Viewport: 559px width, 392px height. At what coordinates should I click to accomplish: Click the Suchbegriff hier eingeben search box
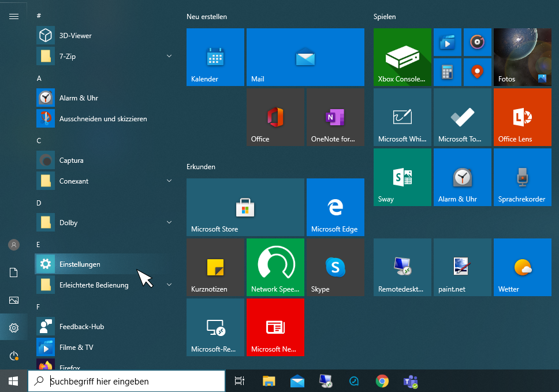click(127, 381)
